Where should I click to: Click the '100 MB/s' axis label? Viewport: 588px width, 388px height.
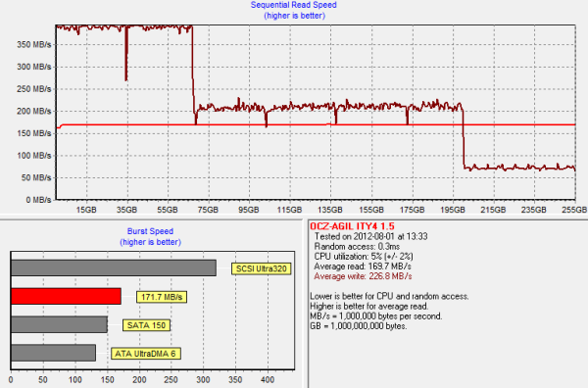click(x=34, y=155)
